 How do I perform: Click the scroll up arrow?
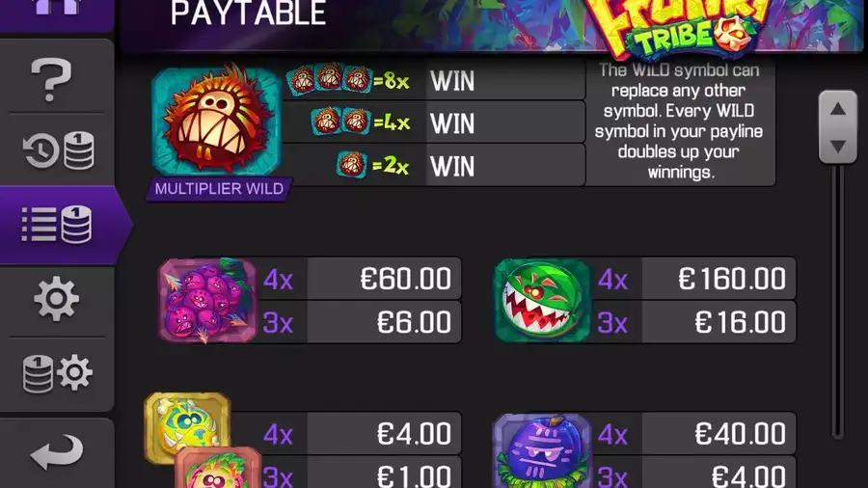pos(837,109)
